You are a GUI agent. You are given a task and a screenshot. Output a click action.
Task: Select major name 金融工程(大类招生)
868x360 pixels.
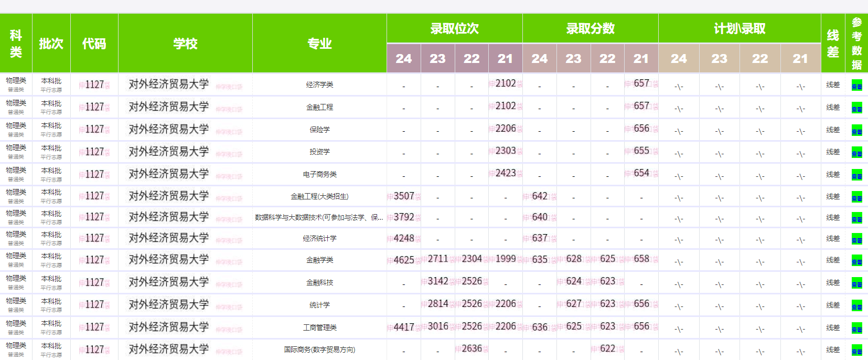(x=319, y=196)
